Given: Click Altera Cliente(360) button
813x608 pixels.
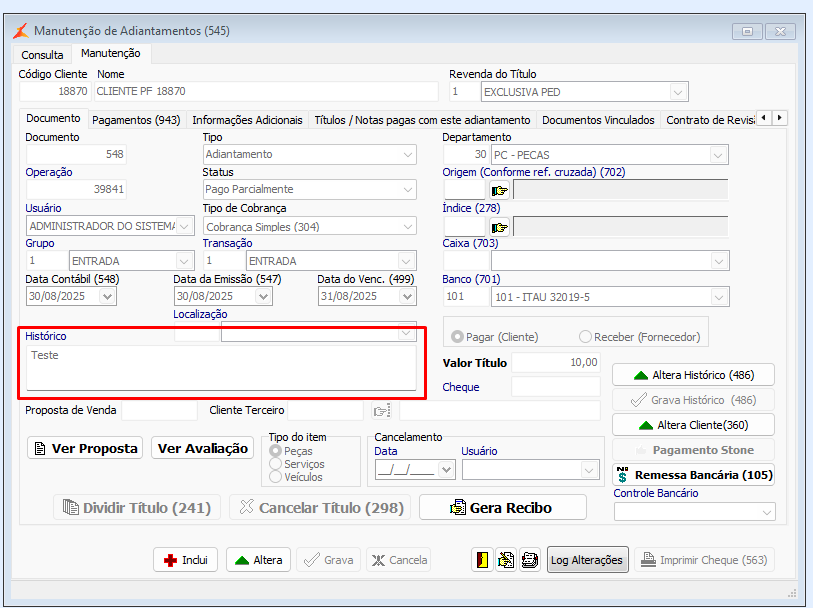Looking at the screenshot, I should 694,425.
